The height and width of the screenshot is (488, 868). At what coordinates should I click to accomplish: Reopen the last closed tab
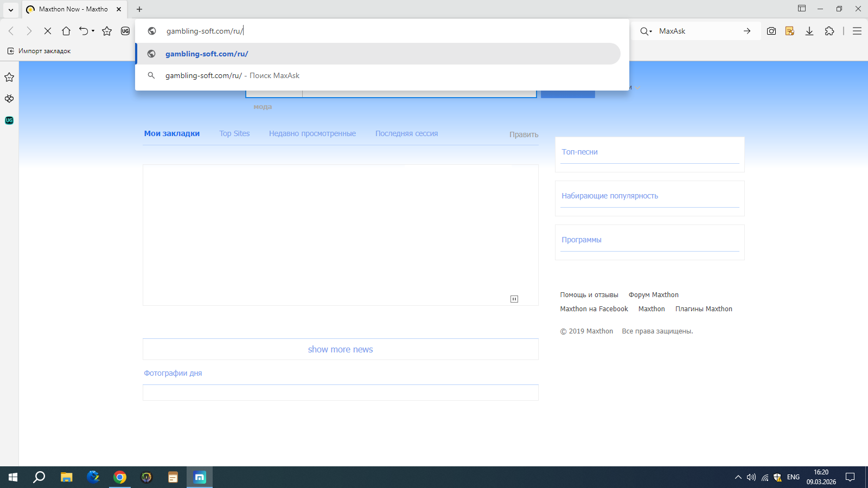tap(83, 31)
